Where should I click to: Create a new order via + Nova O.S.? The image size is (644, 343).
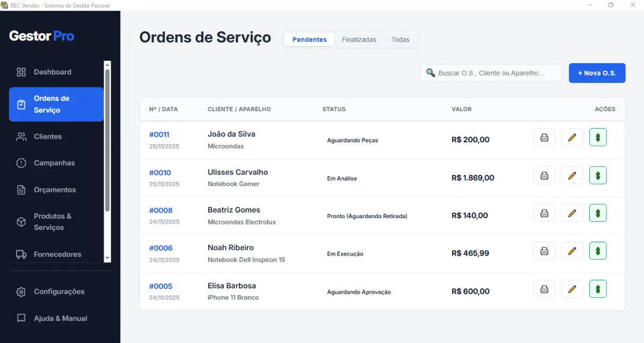pyautogui.click(x=597, y=73)
